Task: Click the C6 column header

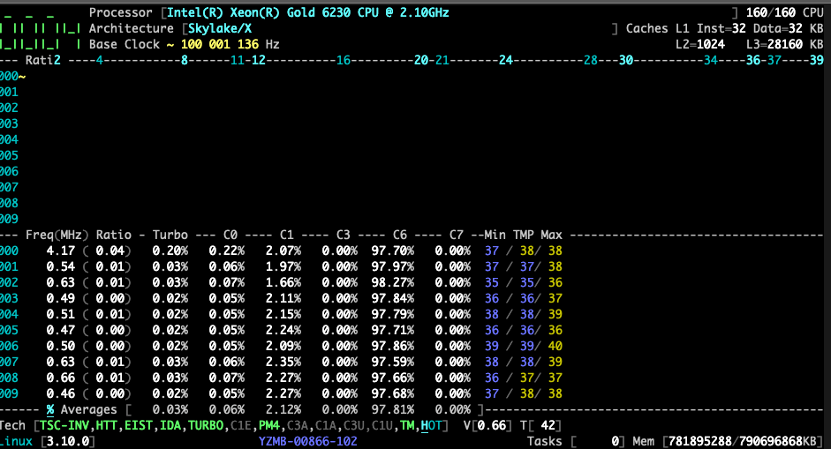Action: click(400, 235)
